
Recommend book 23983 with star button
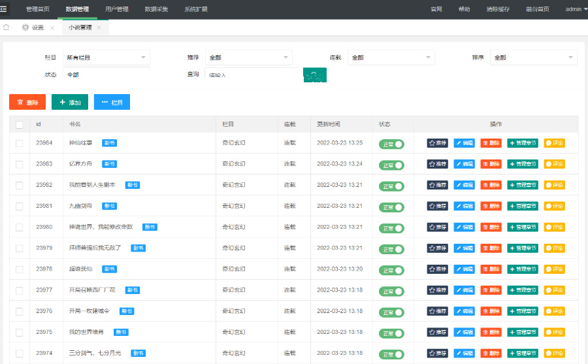pos(437,164)
